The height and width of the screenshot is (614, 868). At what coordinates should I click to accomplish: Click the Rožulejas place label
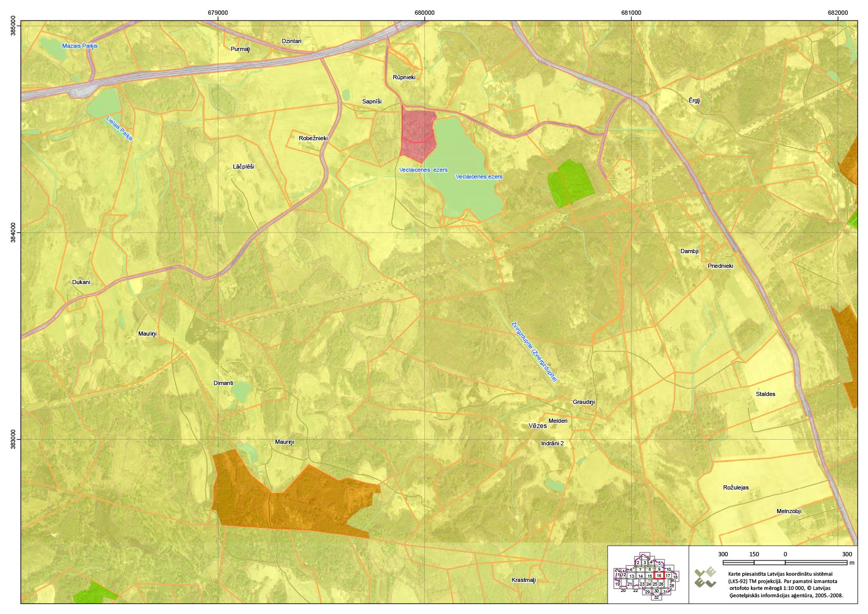(736, 487)
